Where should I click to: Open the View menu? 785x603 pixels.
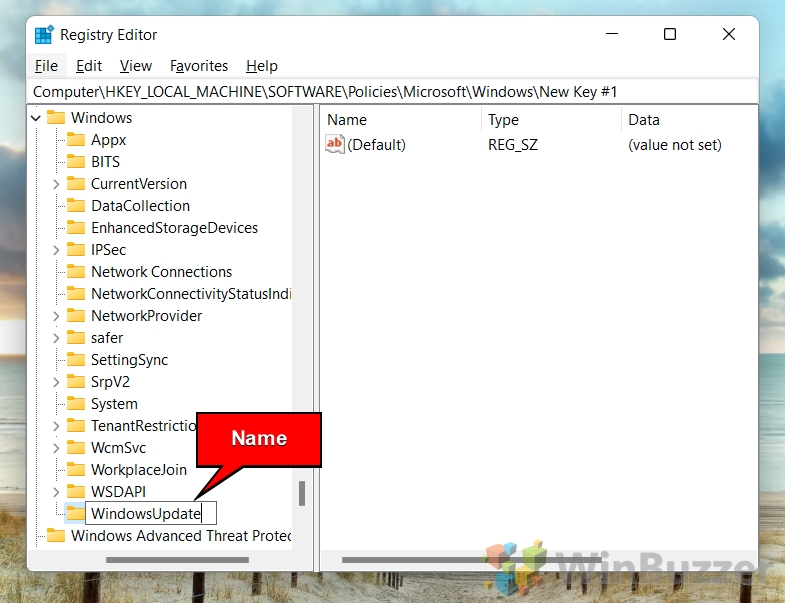[136, 66]
